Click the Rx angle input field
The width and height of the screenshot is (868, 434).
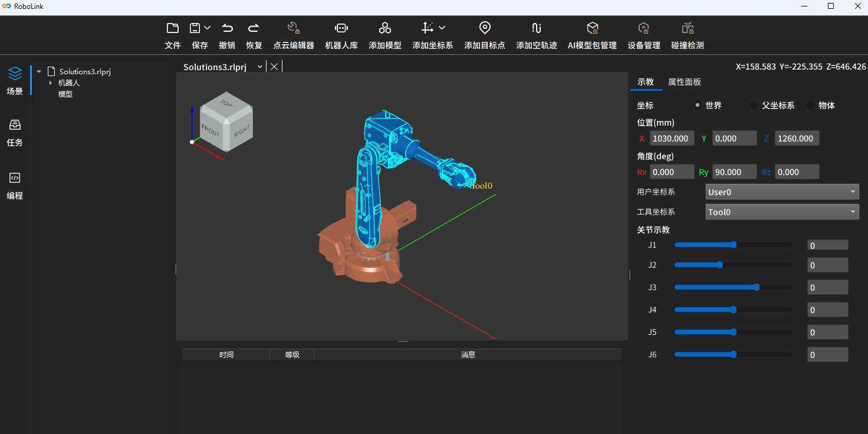(672, 172)
